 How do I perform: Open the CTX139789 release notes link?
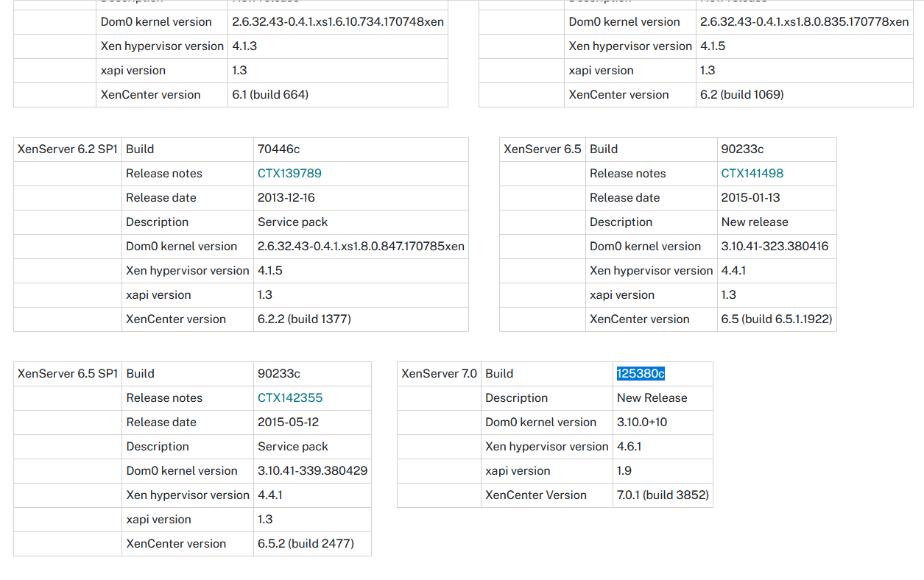pyautogui.click(x=289, y=174)
